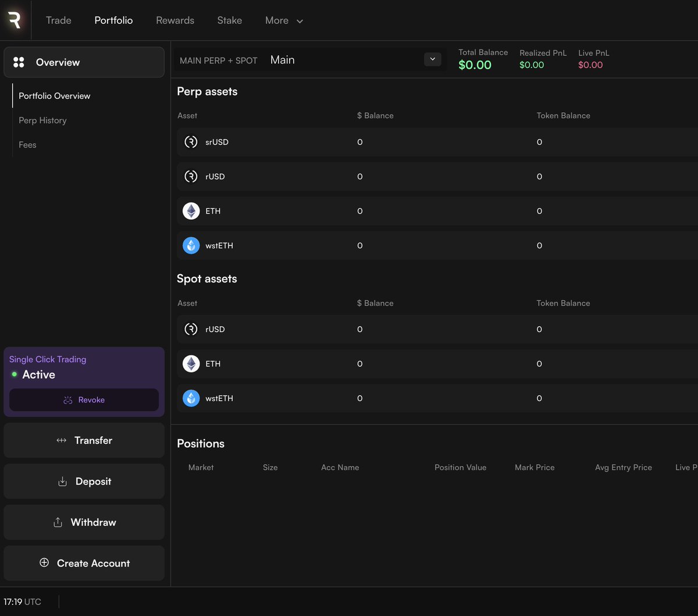This screenshot has height=616, width=698.
Task: Click the Transfer arrows icon
Action: (62, 440)
